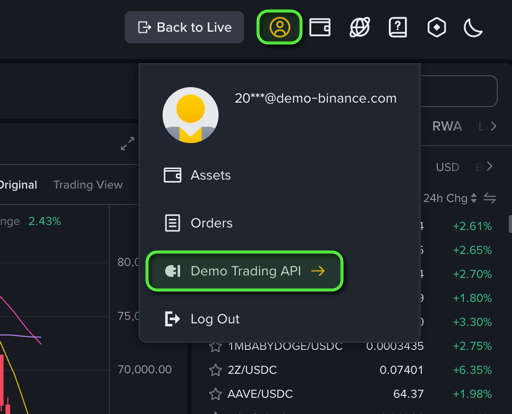Select Demo Trading API menu entry
Image resolution: width=512 pixels, height=414 pixels.
[244, 271]
